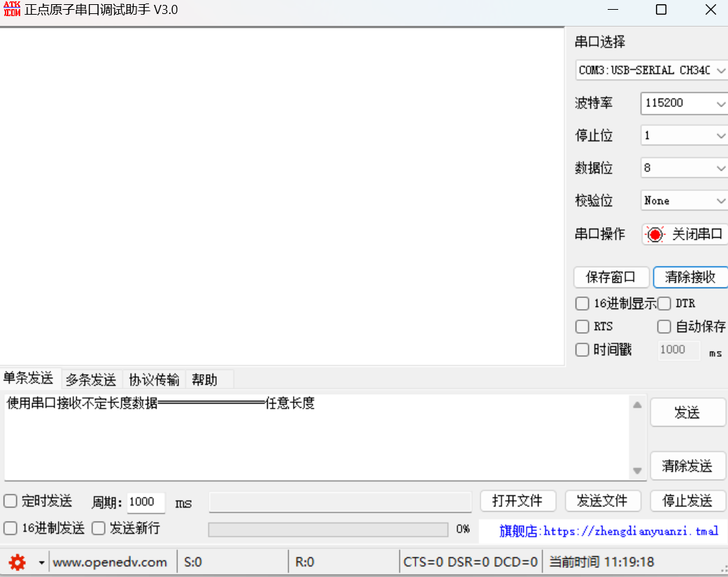The height and width of the screenshot is (577, 728).
Task: Toggle the RTS checkbox
Action: pyautogui.click(x=582, y=327)
